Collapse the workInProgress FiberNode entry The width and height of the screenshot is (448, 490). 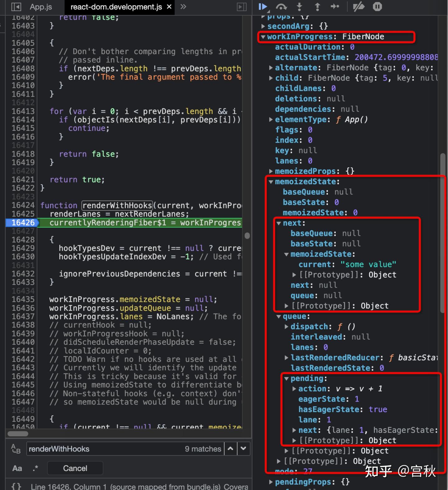point(263,37)
